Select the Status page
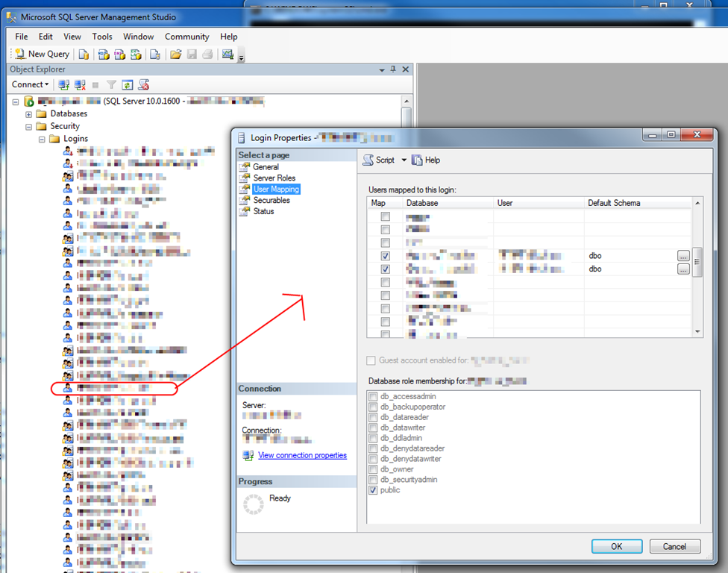Viewport: 728px width, 573px height. (x=263, y=212)
